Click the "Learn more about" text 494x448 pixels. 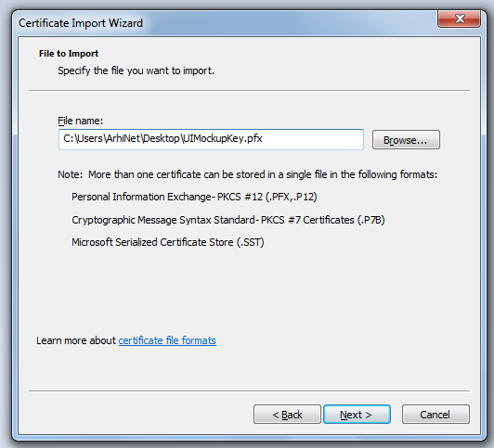coord(76,340)
